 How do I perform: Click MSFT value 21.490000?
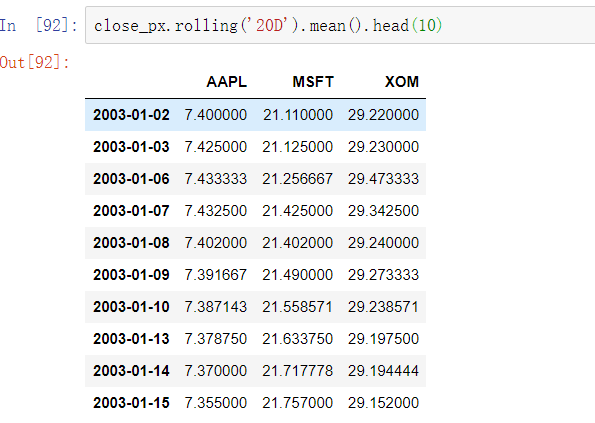click(298, 275)
